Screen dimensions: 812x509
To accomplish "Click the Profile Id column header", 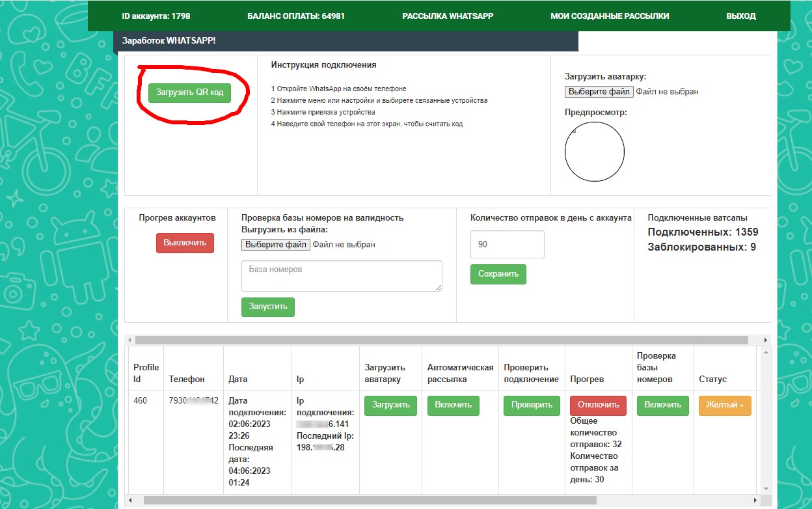I will pyautogui.click(x=146, y=373).
